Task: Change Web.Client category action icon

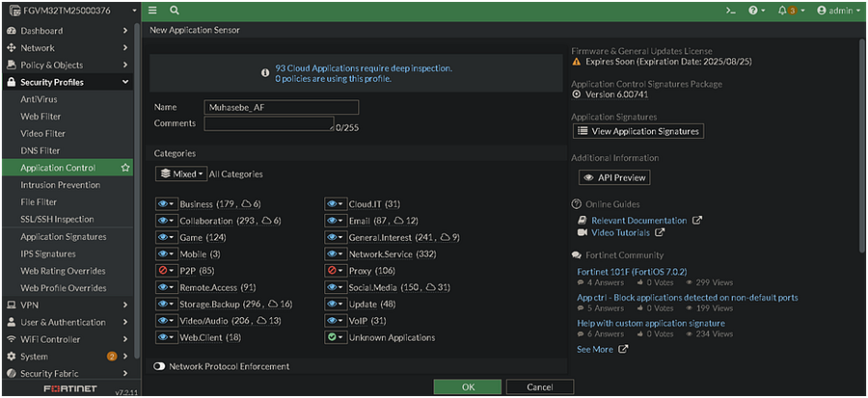Action: click(x=166, y=337)
